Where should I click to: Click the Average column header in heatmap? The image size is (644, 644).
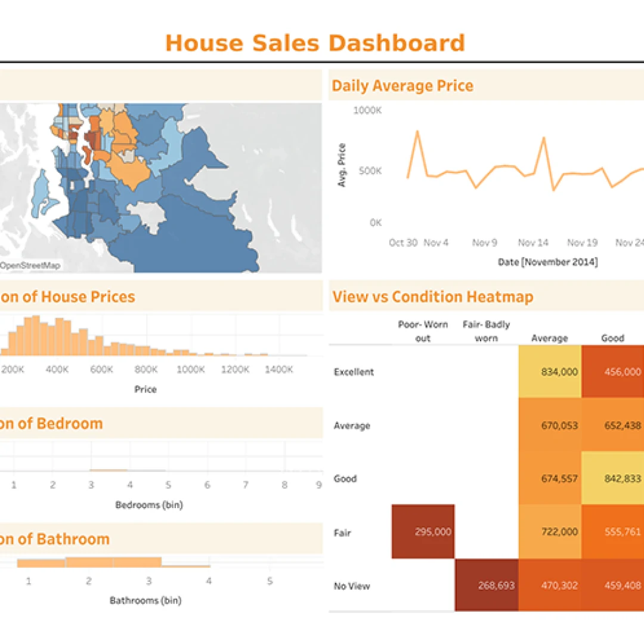(x=550, y=338)
